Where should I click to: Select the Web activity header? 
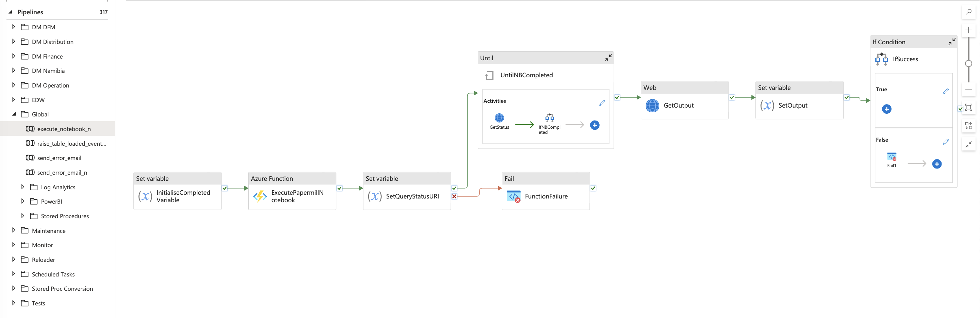coord(684,88)
